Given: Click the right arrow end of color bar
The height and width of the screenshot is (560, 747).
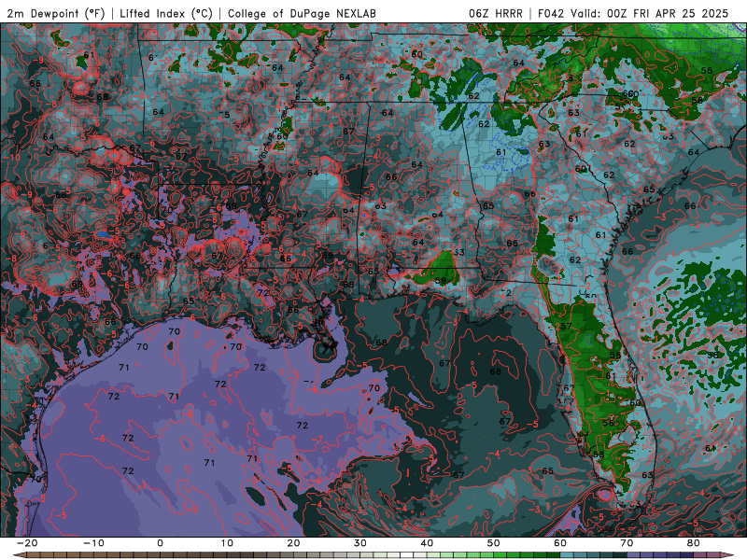Looking at the screenshot, I should pyautogui.click(x=727, y=555).
